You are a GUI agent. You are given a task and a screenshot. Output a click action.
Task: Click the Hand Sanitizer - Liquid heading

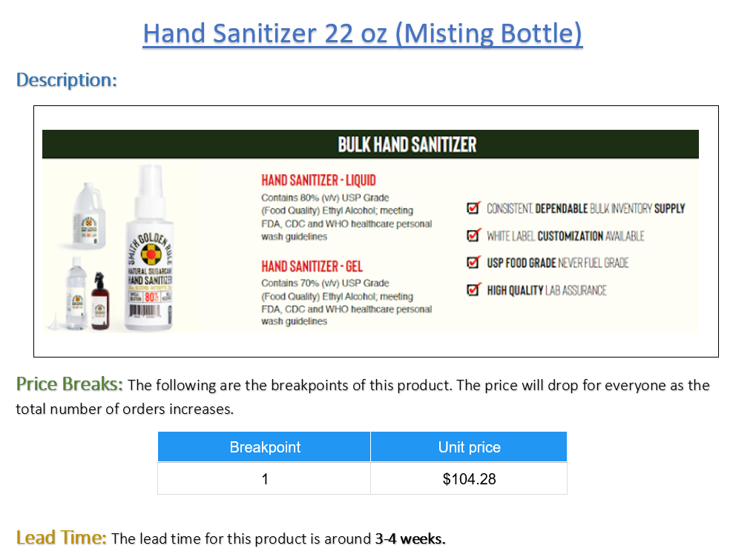pos(318,180)
